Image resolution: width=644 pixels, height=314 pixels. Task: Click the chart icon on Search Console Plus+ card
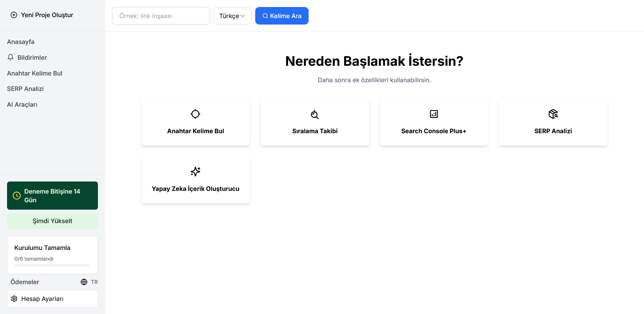[x=434, y=114]
